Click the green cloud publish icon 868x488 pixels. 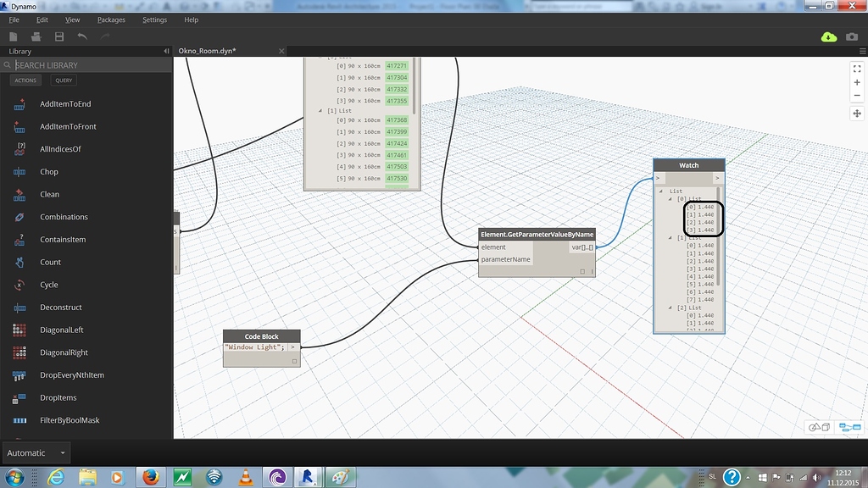pos(829,36)
